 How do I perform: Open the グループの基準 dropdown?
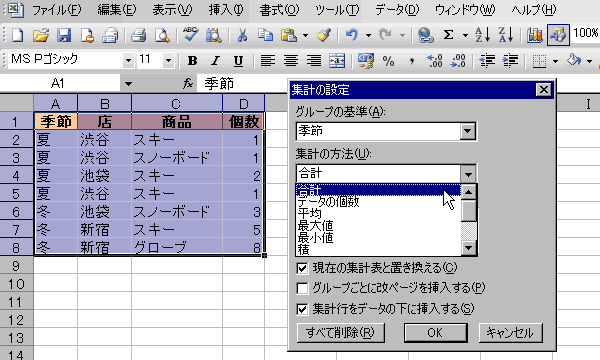click(468, 131)
